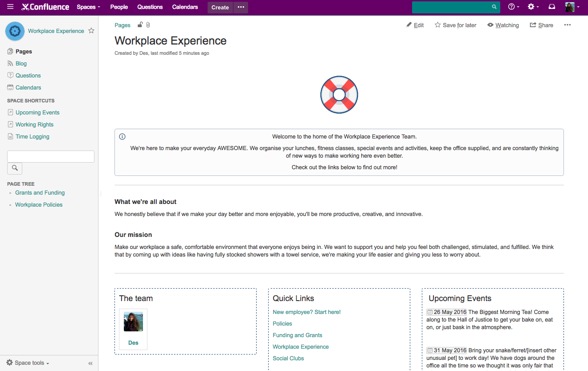
Task: Share the Workplace Experience page
Action: click(541, 25)
